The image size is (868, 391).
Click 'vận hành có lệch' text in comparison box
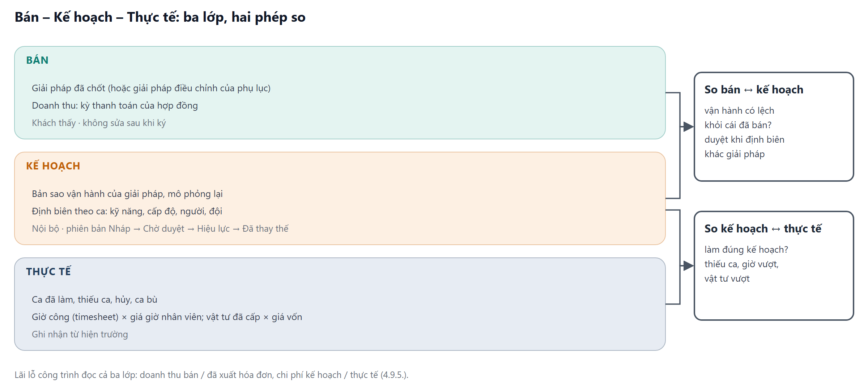tap(739, 110)
